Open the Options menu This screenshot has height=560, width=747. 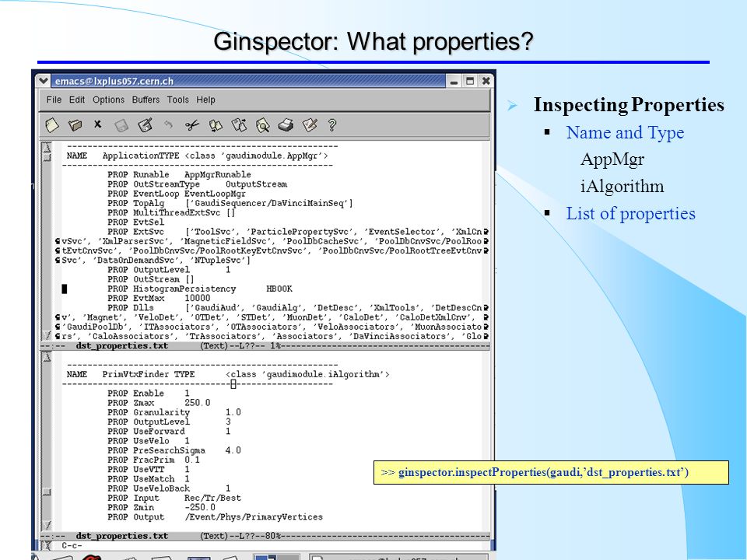coord(109,100)
